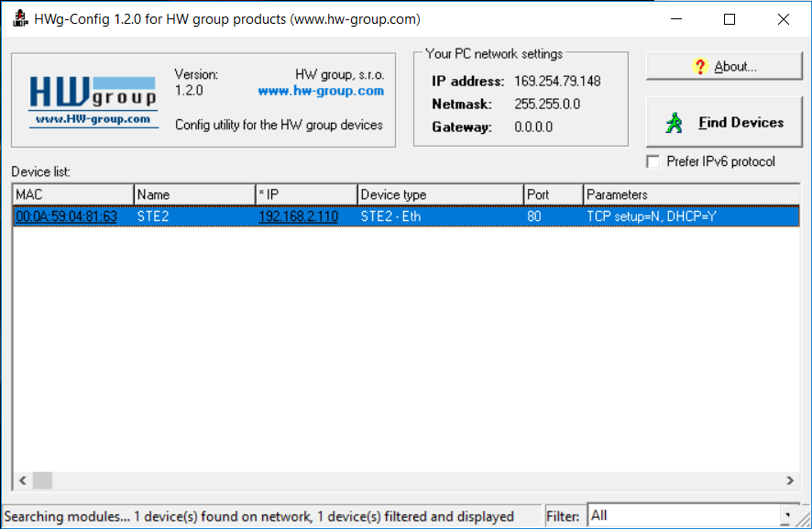Viewport: 812px width, 529px height.
Task: Select MAC address 00:0A:59:04:81:63
Action: click(66, 216)
